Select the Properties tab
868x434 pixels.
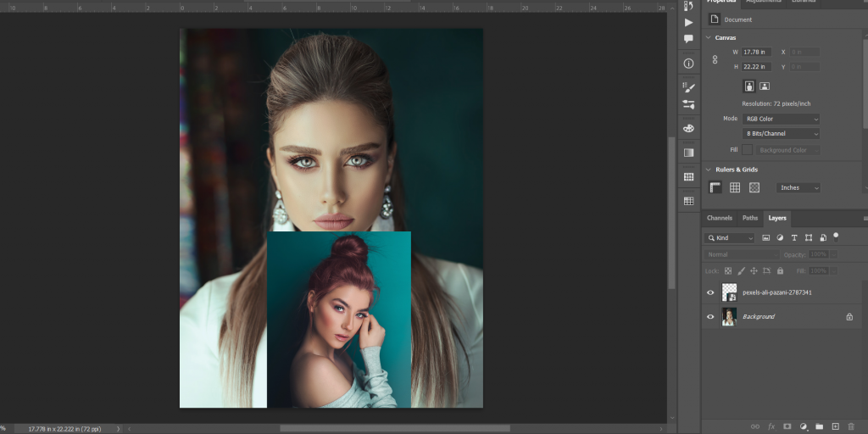tap(721, 2)
